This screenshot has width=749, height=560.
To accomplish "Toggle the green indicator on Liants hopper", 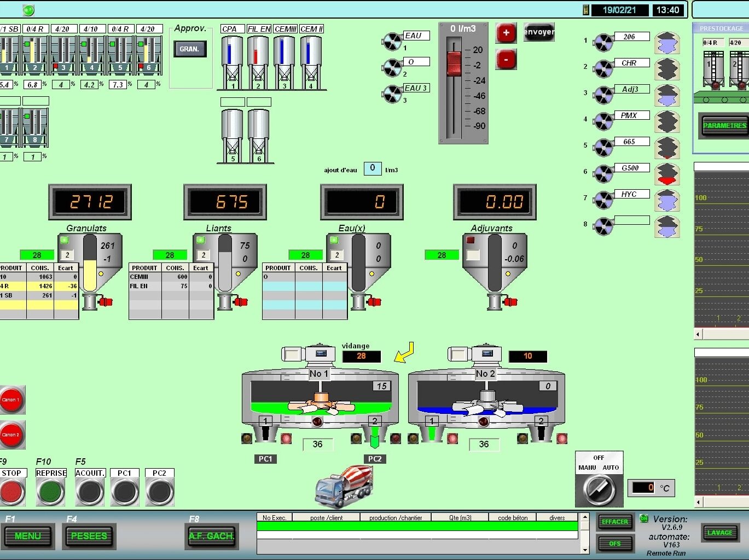I will tap(200, 240).
